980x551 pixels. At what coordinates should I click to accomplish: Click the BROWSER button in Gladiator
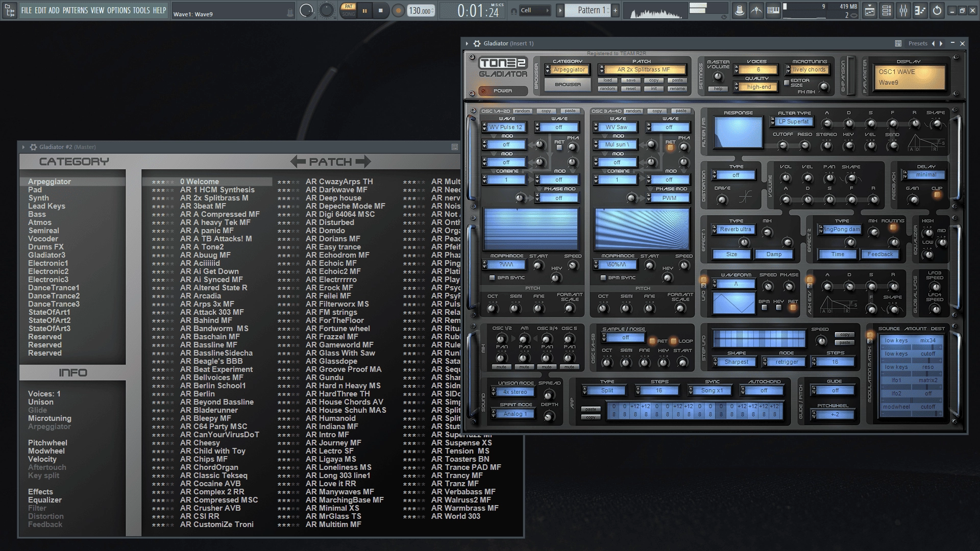[568, 85]
